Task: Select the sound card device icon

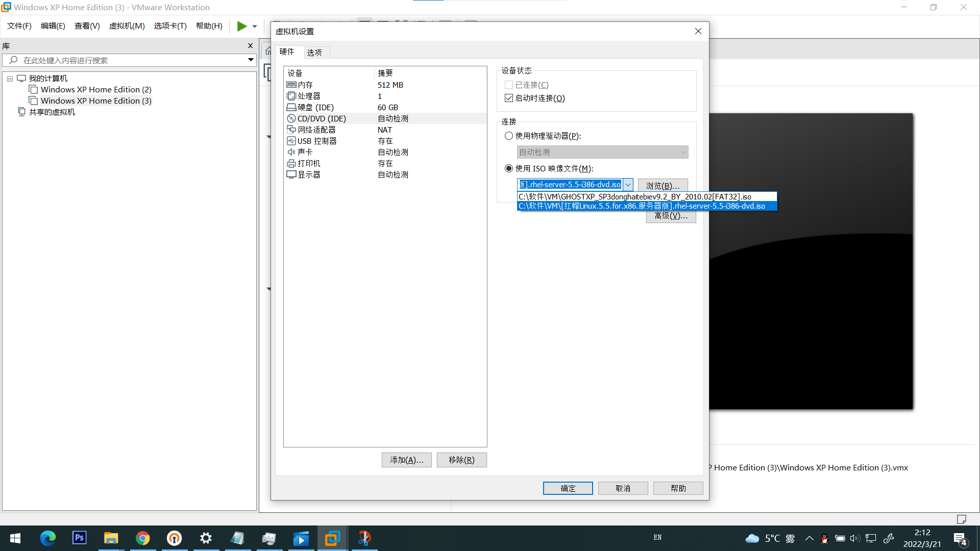Action: click(x=291, y=153)
